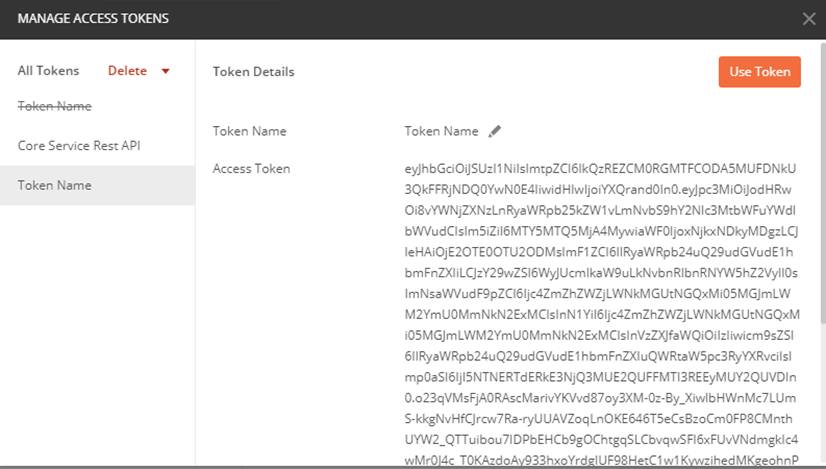Expand the Delete dropdown arrow
This screenshot has width=826, height=469.
click(165, 71)
